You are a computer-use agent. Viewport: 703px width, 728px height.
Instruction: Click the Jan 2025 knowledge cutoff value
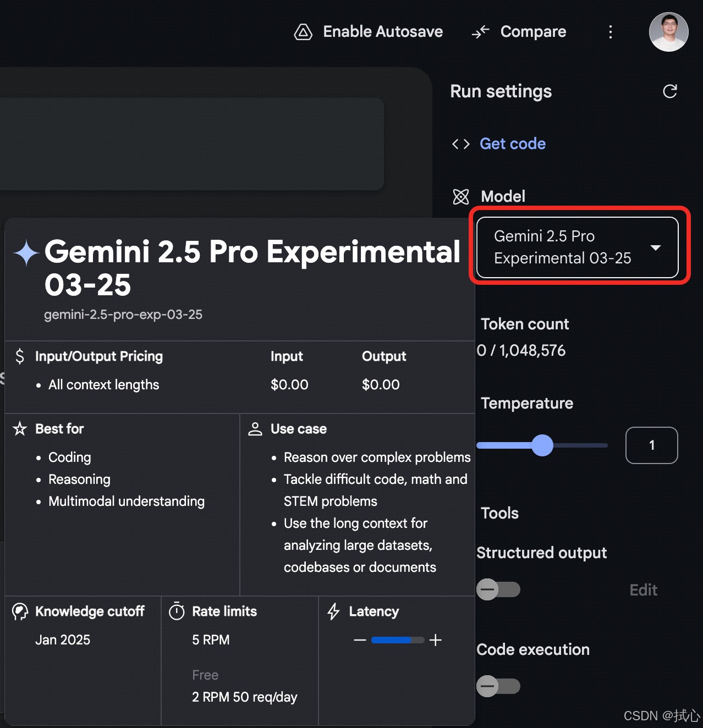pyautogui.click(x=63, y=640)
